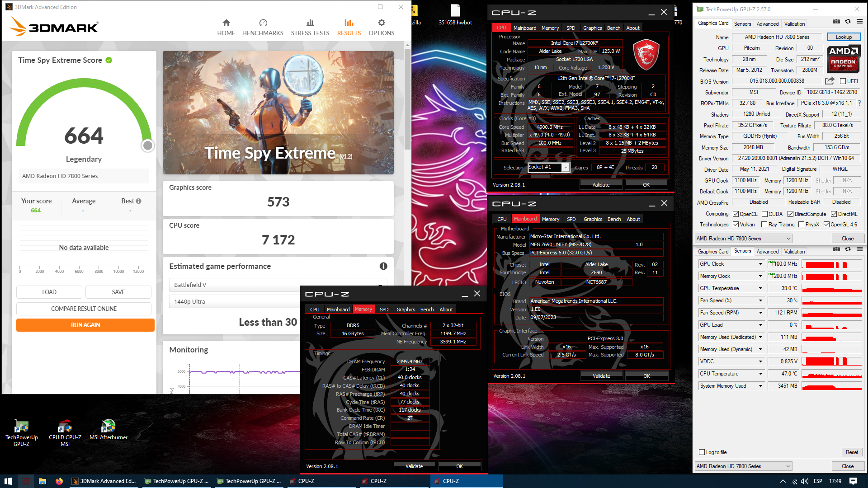Click the green verified score checkmark
The width and height of the screenshot is (868, 488).
(109, 60)
